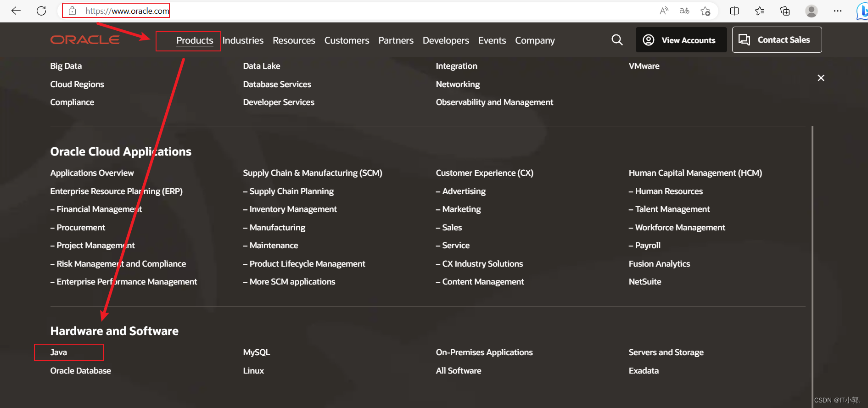This screenshot has width=868, height=408.
Task: Open Advertising link
Action: click(x=461, y=191)
